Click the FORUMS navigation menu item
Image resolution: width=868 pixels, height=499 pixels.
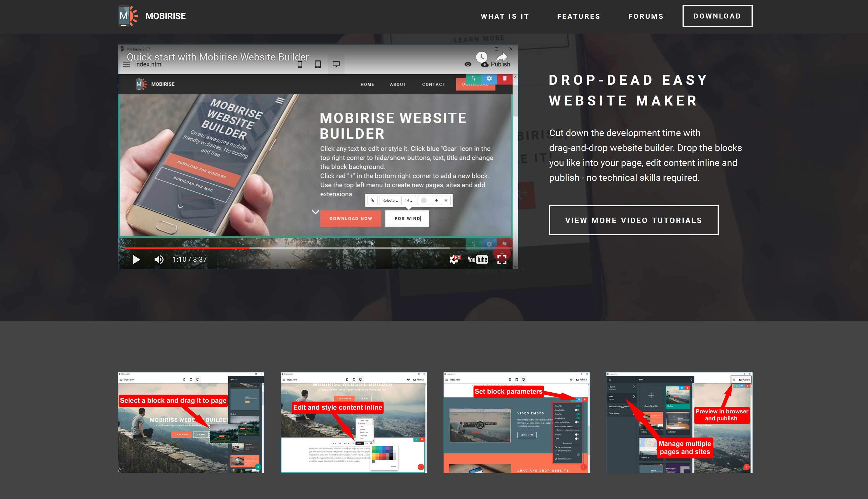646,16
